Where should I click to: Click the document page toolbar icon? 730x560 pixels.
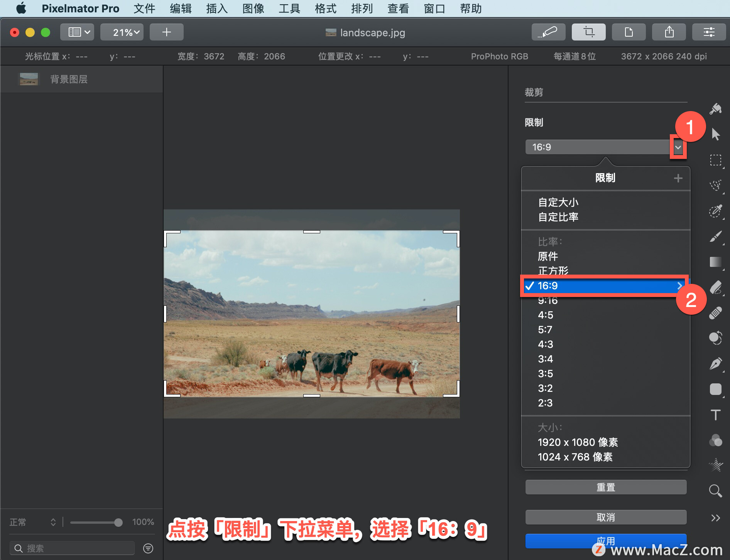pyautogui.click(x=629, y=32)
